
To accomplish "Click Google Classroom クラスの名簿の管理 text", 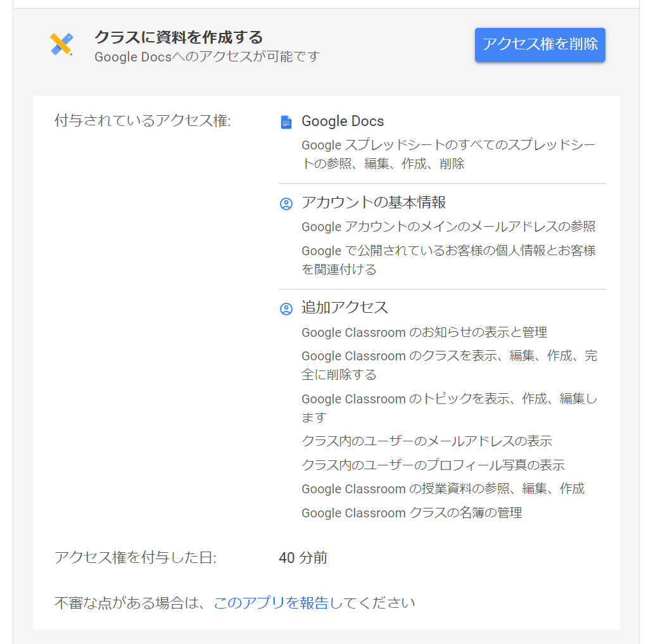I will click(412, 513).
